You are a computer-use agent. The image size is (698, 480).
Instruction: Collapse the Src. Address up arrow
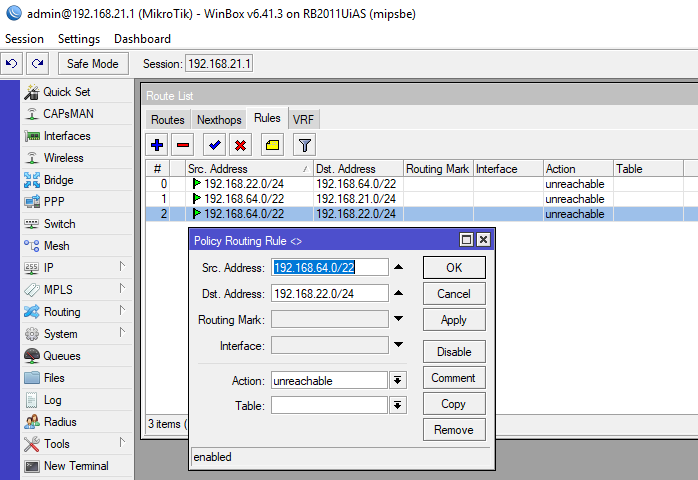(398, 267)
